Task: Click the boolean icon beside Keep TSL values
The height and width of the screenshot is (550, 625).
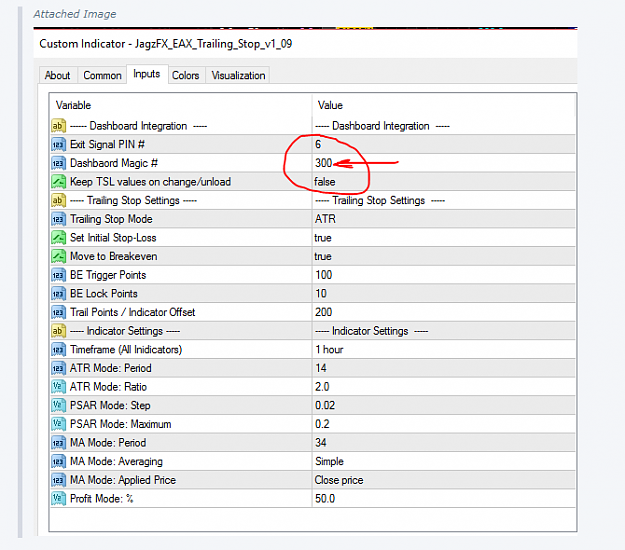Action: pos(58,182)
